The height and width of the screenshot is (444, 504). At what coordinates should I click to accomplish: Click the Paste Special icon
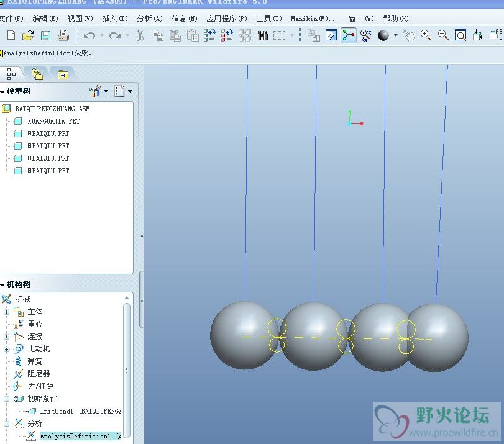pyautogui.click(x=193, y=35)
